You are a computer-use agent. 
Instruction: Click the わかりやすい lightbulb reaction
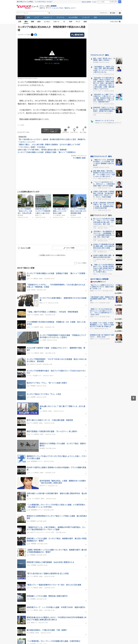click(x=74, y=130)
